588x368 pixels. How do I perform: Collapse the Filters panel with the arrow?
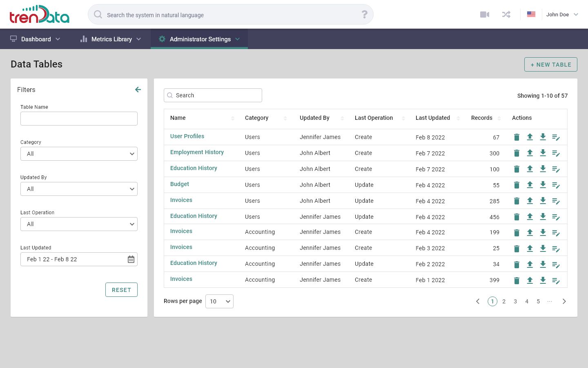pyautogui.click(x=138, y=90)
